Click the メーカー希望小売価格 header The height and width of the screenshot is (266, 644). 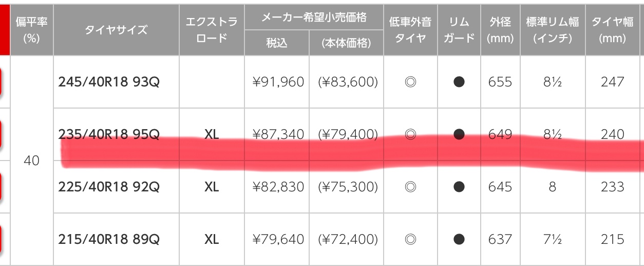[x=314, y=17]
